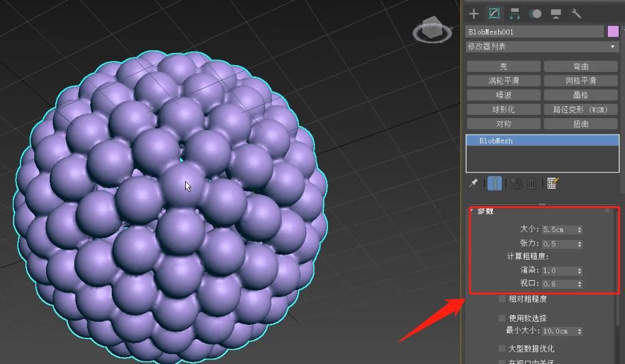Click the 大小 value field 5.5cm
The image size is (625, 364).
click(559, 230)
